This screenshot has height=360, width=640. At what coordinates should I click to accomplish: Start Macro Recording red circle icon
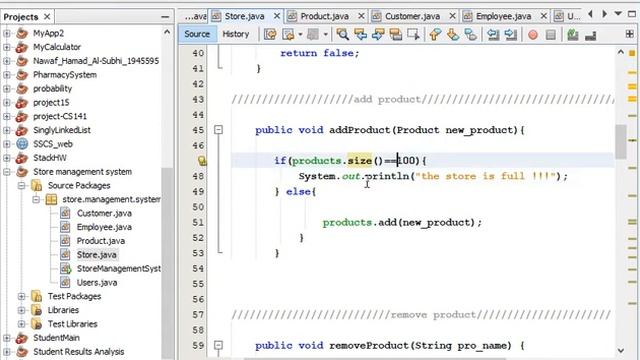pyautogui.click(x=533, y=35)
